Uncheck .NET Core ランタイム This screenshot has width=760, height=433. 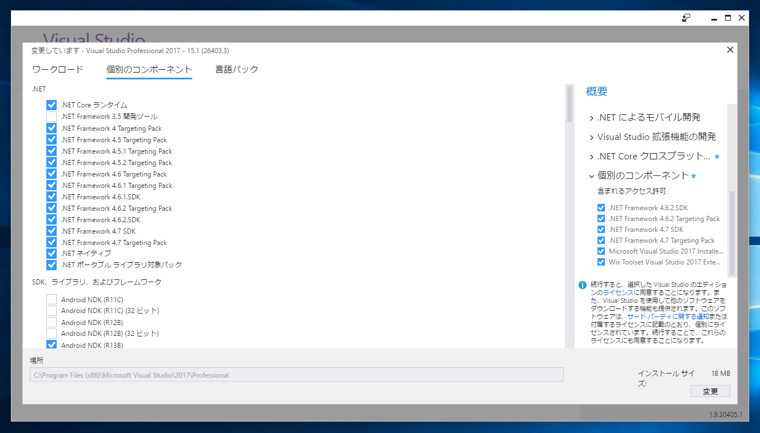point(51,105)
